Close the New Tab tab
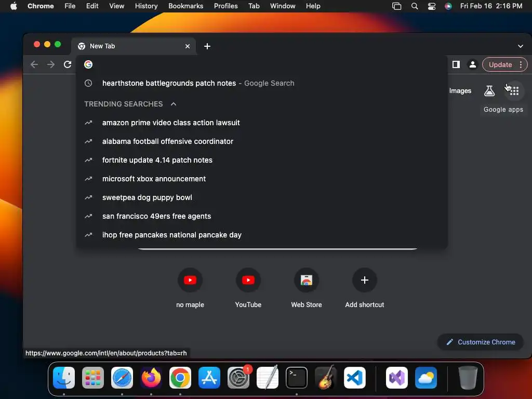The width and height of the screenshot is (532, 399). coord(188,46)
